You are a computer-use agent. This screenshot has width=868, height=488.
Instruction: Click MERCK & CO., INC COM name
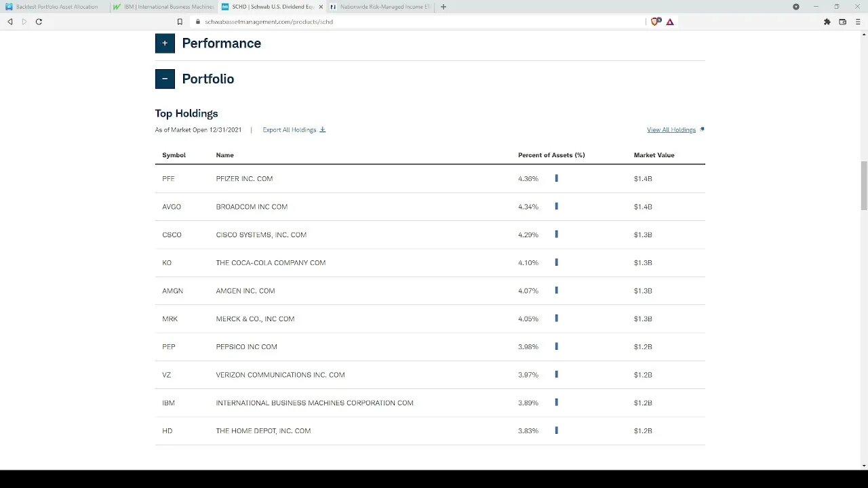(x=255, y=319)
